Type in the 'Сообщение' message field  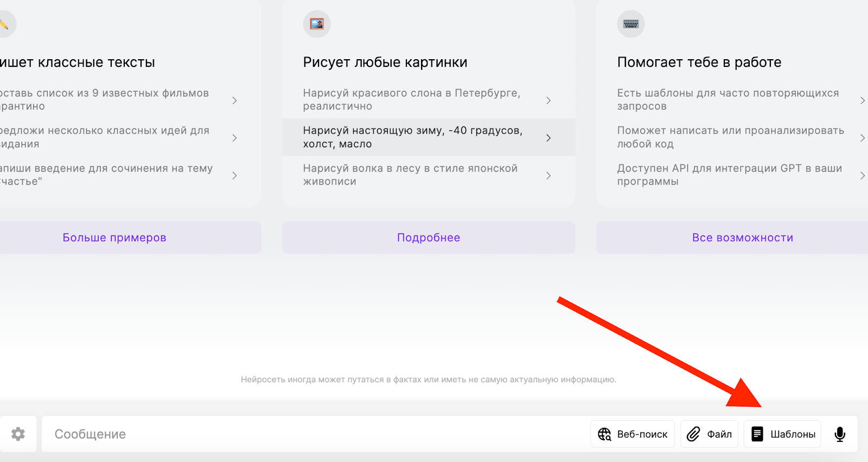click(315, 434)
